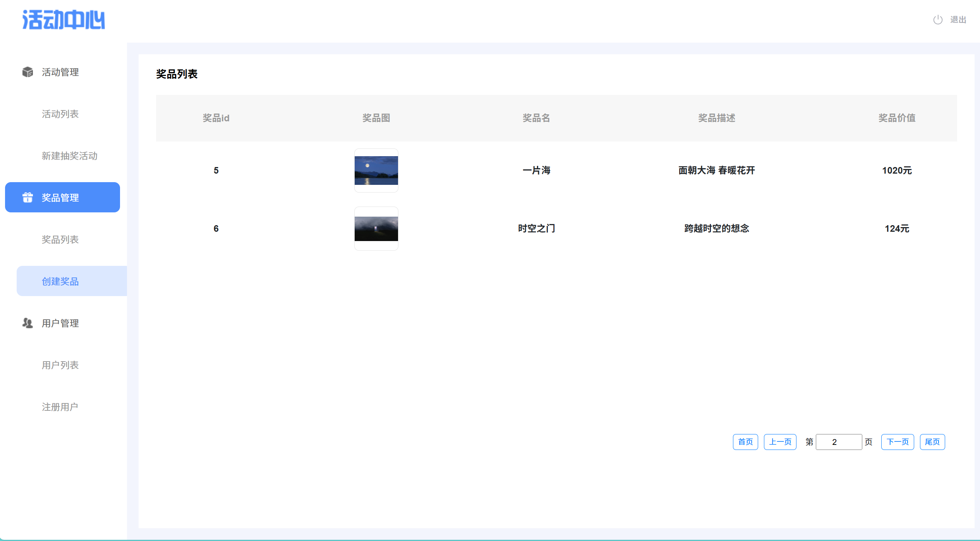Open 注册用户 in the sidebar

[x=60, y=407]
